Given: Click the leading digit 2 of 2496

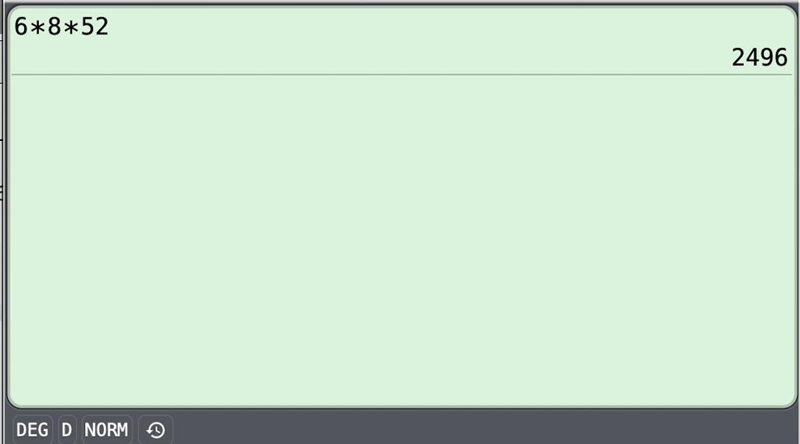Looking at the screenshot, I should point(738,57).
